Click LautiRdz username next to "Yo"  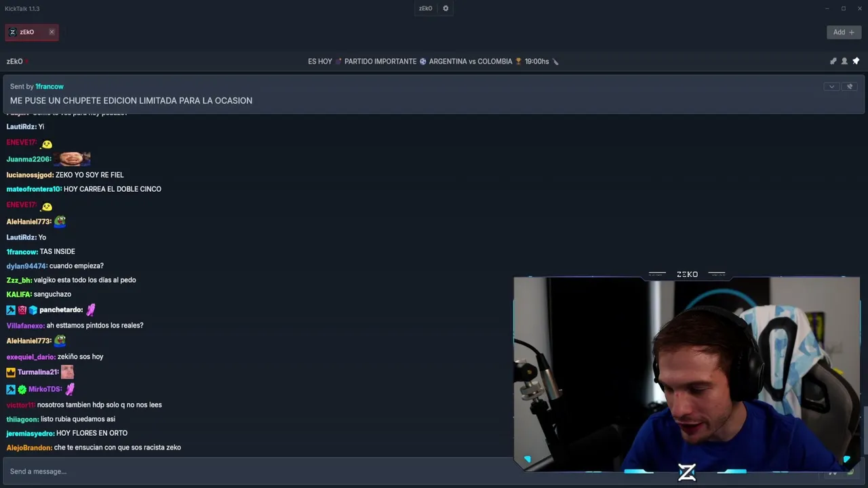click(22, 237)
